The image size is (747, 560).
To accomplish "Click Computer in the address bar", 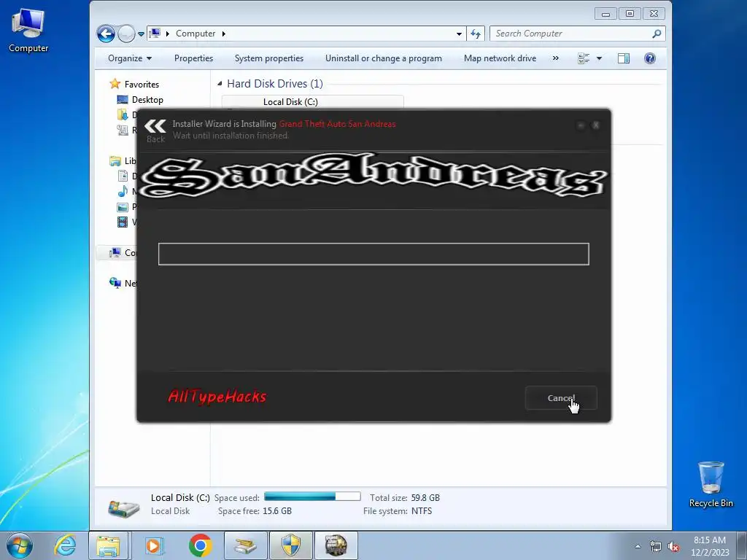I will point(196,34).
